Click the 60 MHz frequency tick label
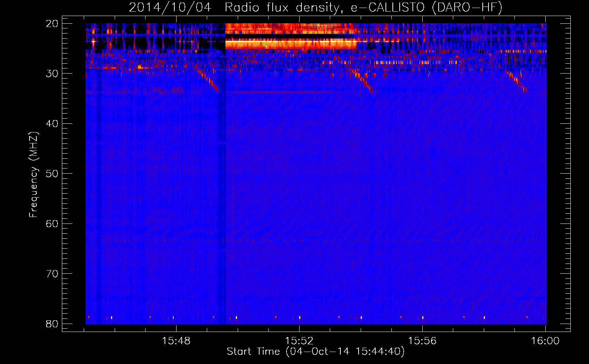Viewport: 589px width, 364px height. coord(52,223)
